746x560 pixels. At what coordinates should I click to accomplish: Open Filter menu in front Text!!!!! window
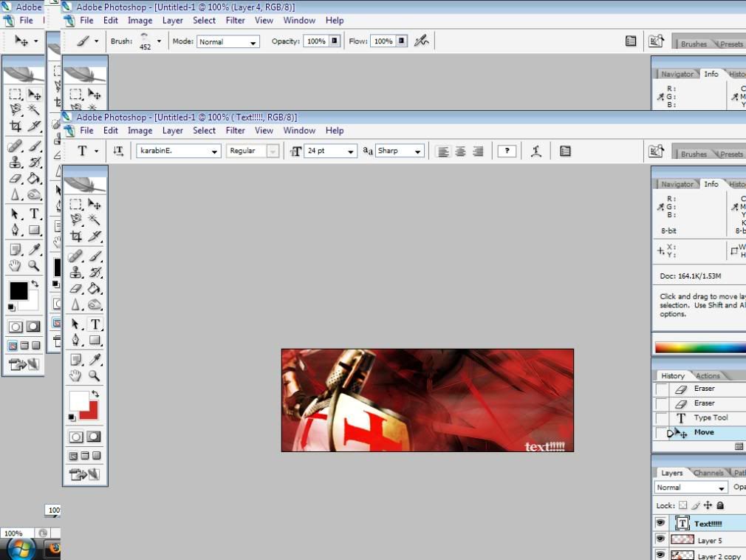pyautogui.click(x=235, y=130)
